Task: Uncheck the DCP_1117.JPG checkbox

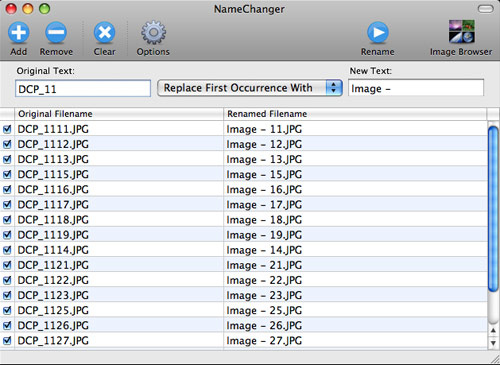Action: 7,204
